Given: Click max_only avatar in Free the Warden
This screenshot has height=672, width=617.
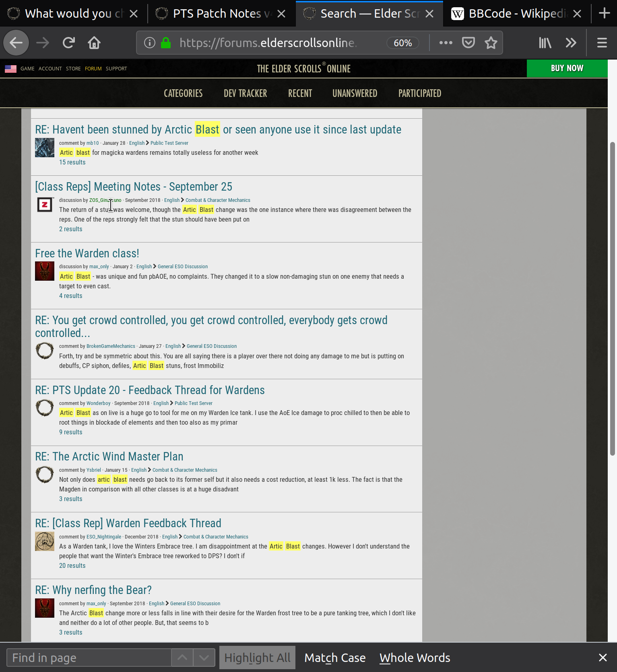Looking at the screenshot, I should [x=45, y=271].
